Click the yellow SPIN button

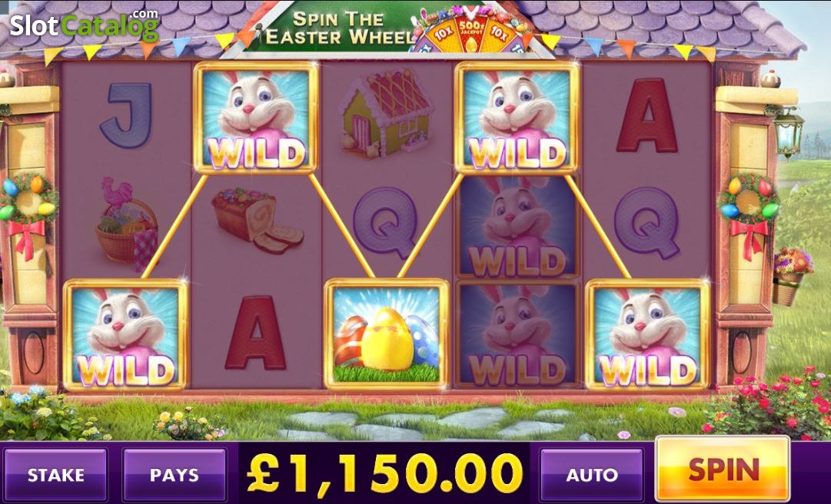click(x=723, y=469)
